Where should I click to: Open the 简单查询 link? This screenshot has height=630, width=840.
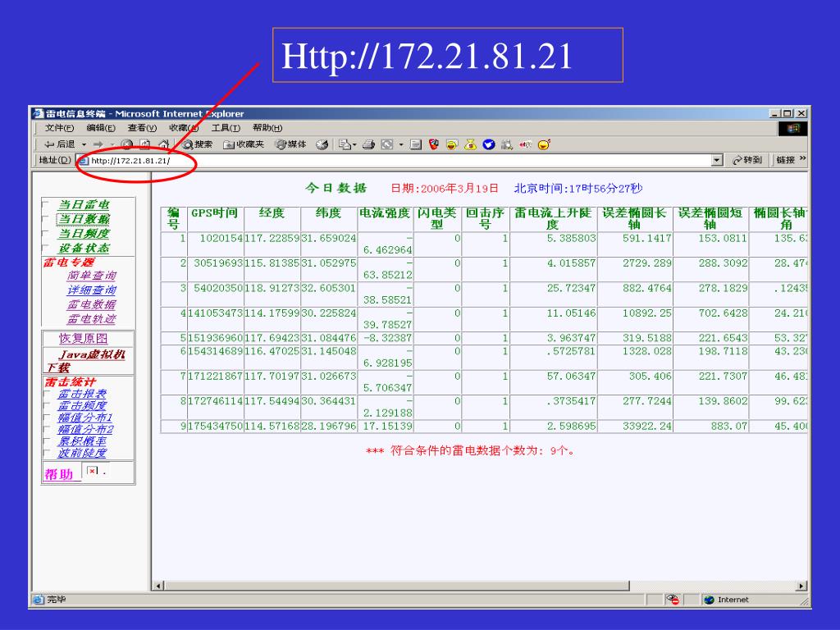(x=92, y=276)
